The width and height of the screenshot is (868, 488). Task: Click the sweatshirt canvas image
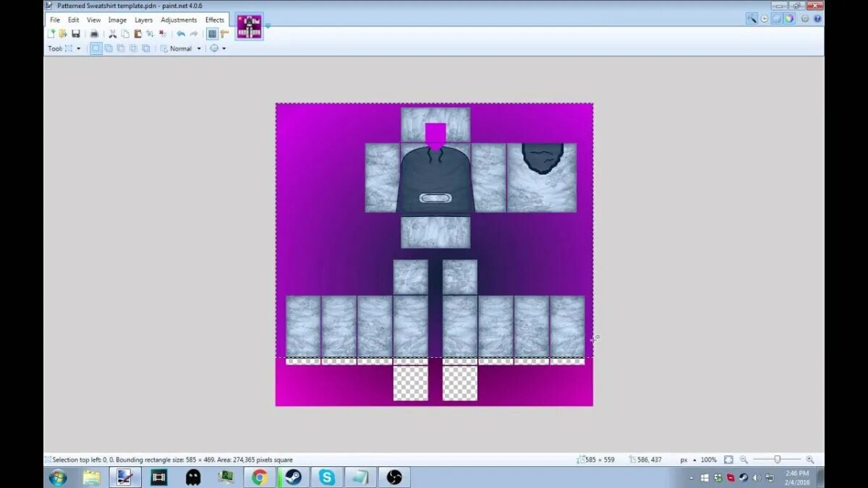click(x=434, y=254)
